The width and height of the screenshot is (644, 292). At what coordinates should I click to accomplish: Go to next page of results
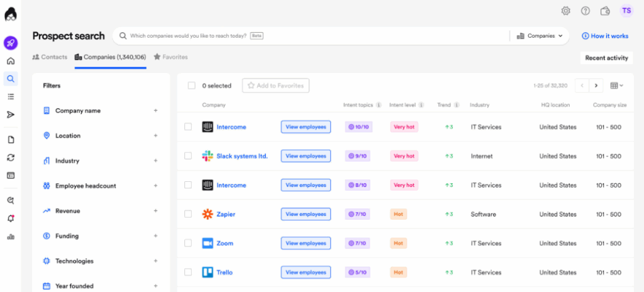pos(596,86)
